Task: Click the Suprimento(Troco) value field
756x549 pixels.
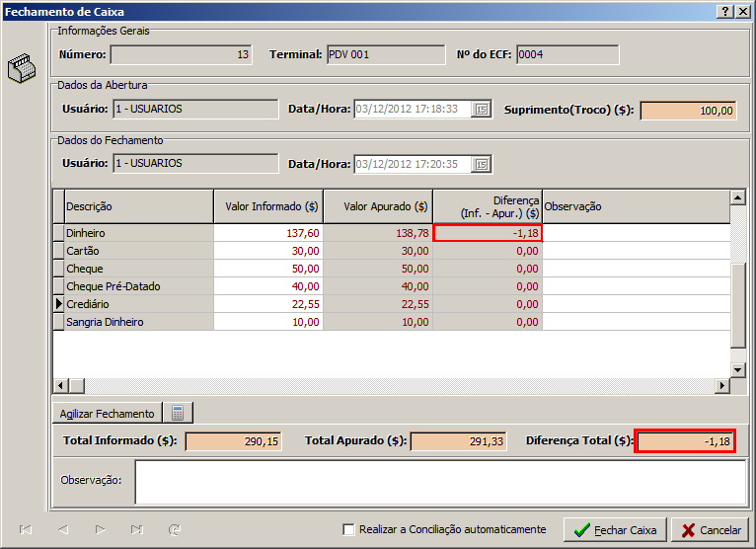Action: 688,111
